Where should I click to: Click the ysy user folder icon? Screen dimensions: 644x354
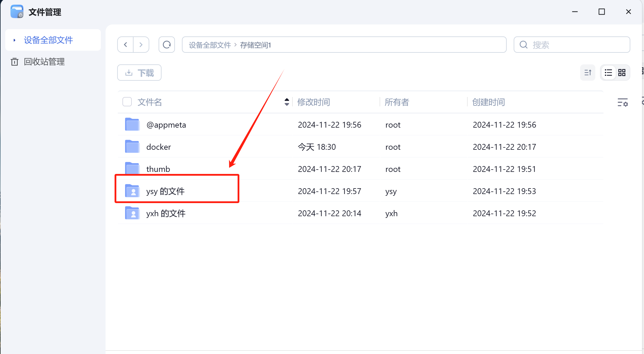pos(132,191)
